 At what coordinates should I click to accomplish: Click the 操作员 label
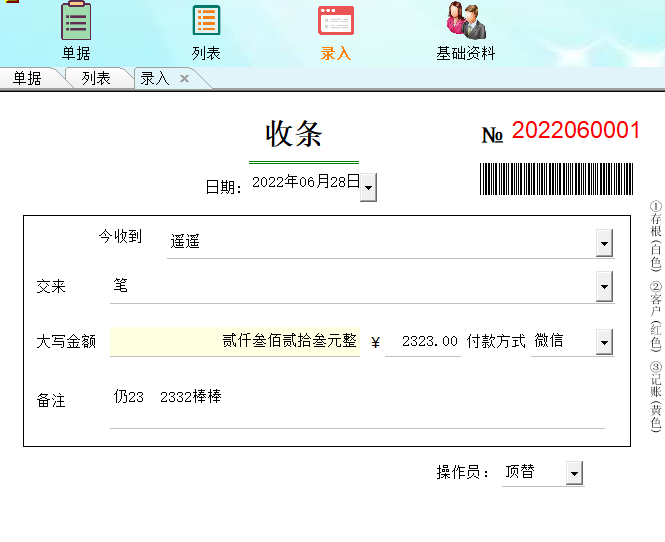462,472
